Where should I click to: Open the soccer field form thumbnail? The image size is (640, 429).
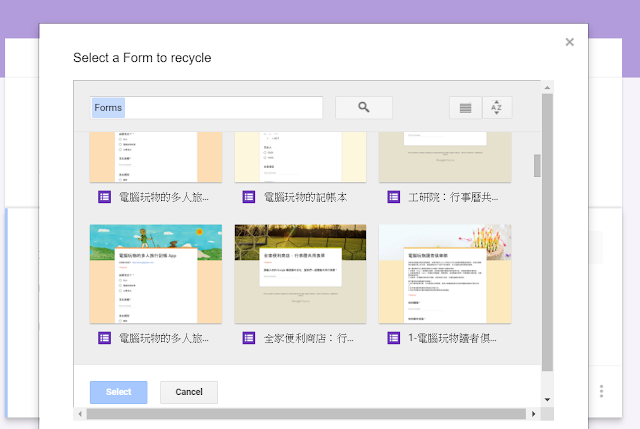(300, 273)
